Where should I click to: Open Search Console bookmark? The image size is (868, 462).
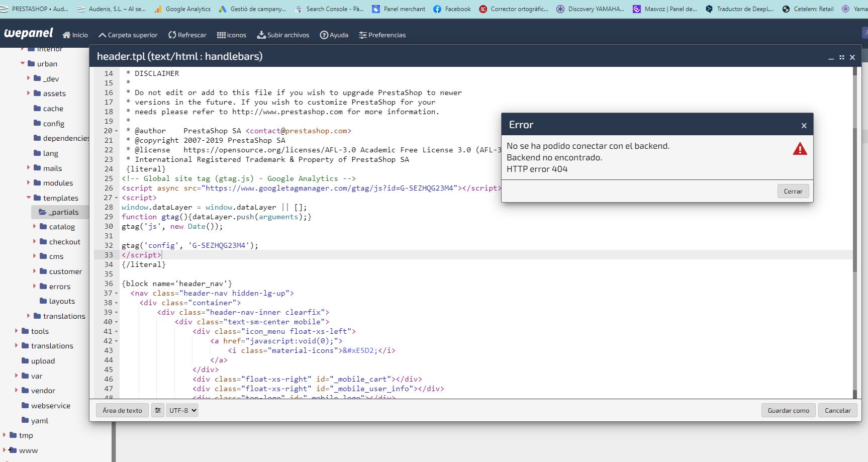(330, 9)
